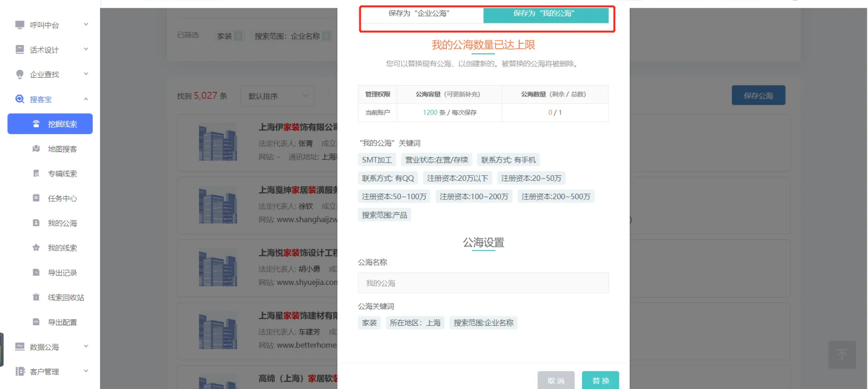Open the 默认排序 sort dropdown
This screenshot has height=389, width=868.
coord(277,96)
